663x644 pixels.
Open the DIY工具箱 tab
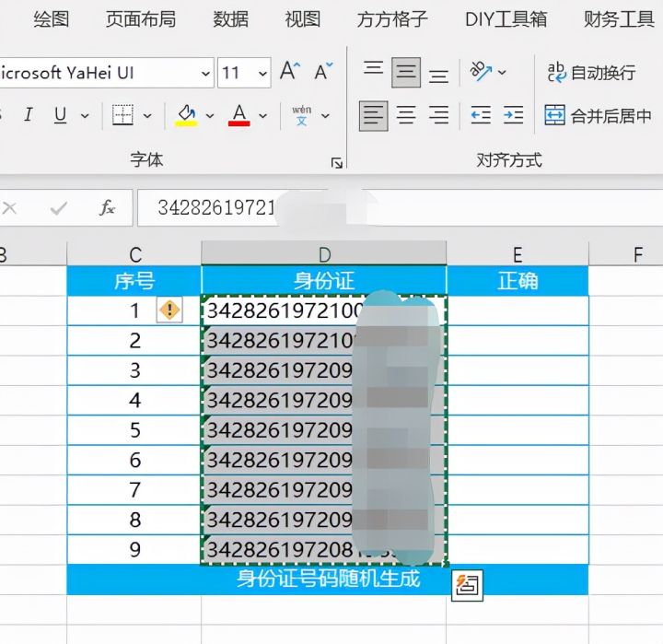tap(506, 19)
